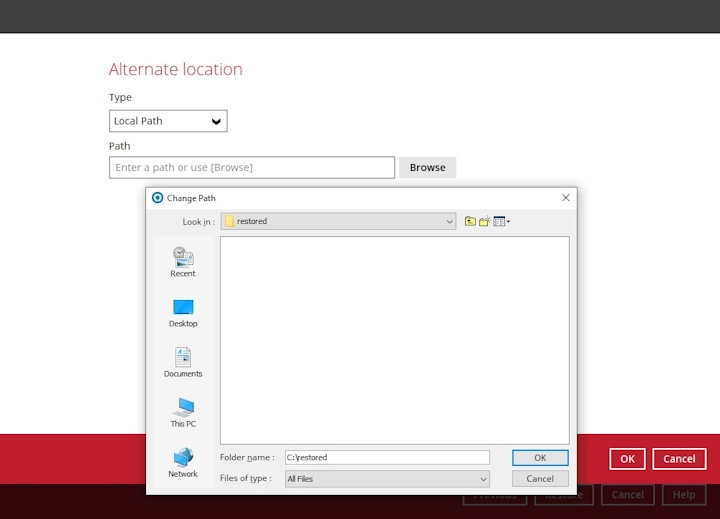This screenshot has width=720, height=519.
Task: Click the white OK button on red bar
Action: click(627, 459)
